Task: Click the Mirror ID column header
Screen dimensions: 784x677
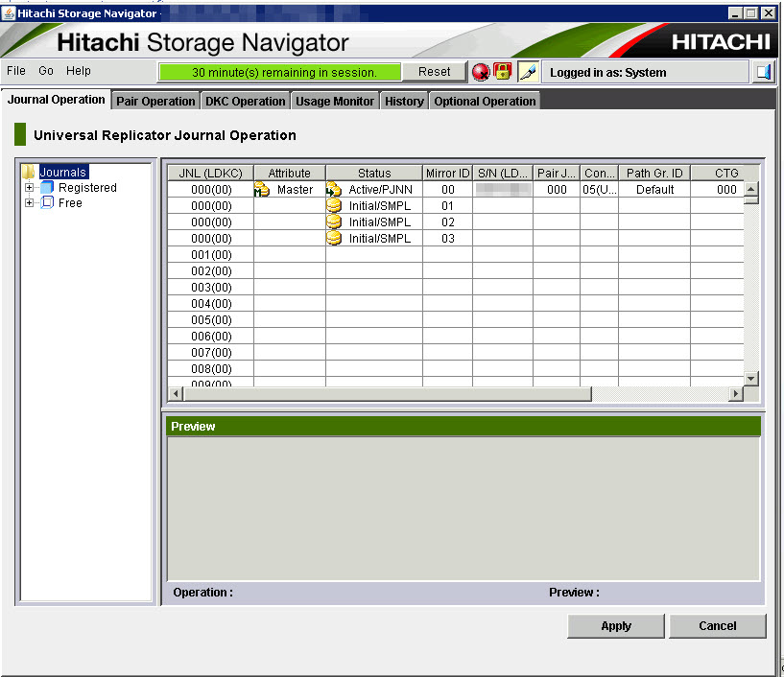Action: (x=447, y=173)
